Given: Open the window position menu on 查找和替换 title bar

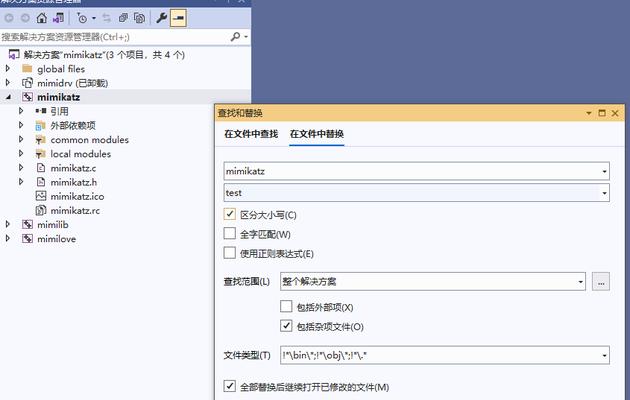Looking at the screenshot, I should [x=589, y=113].
